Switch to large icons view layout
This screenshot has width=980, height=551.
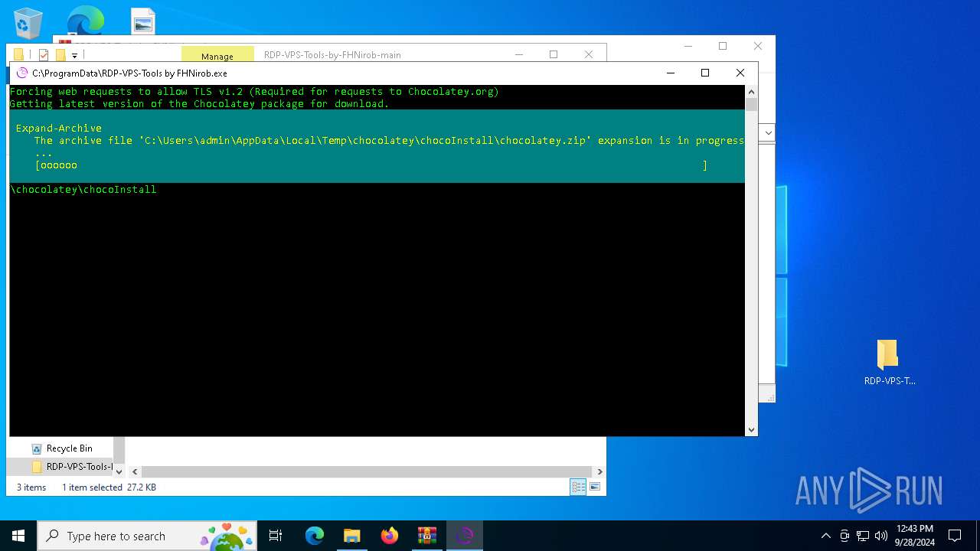pyautogui.click(x=594, y=487)
